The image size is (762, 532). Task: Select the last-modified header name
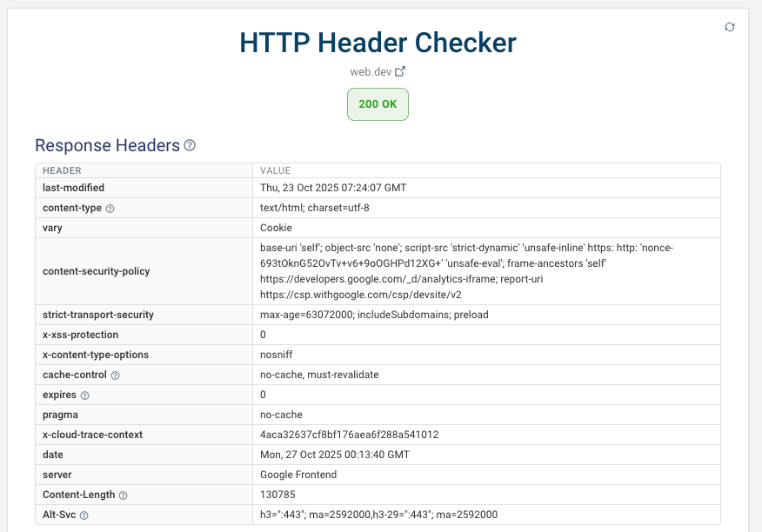tap(73, 188)
